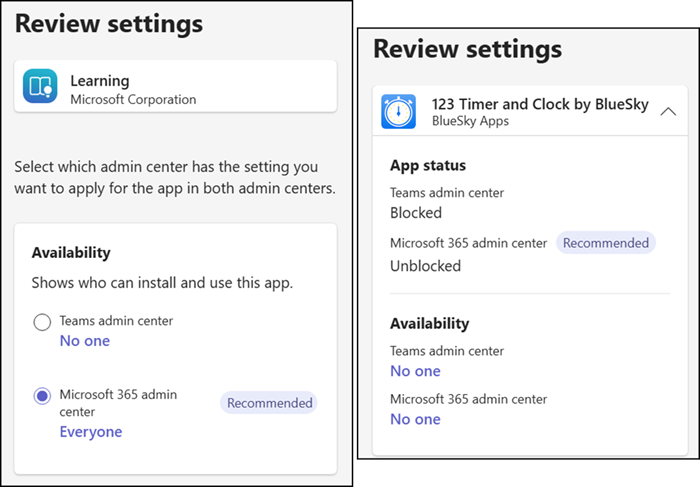Click 'No one' under Microsoft 365 admin center for Timer app
The height and width of the screenshot is (487, 700).
[x=415, y=419]
